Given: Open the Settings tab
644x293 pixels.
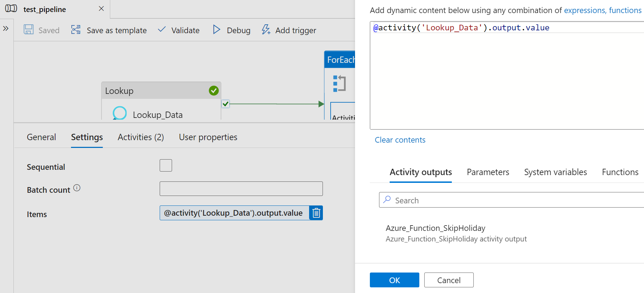Looking at the screenshot, I should click(87, 137).
